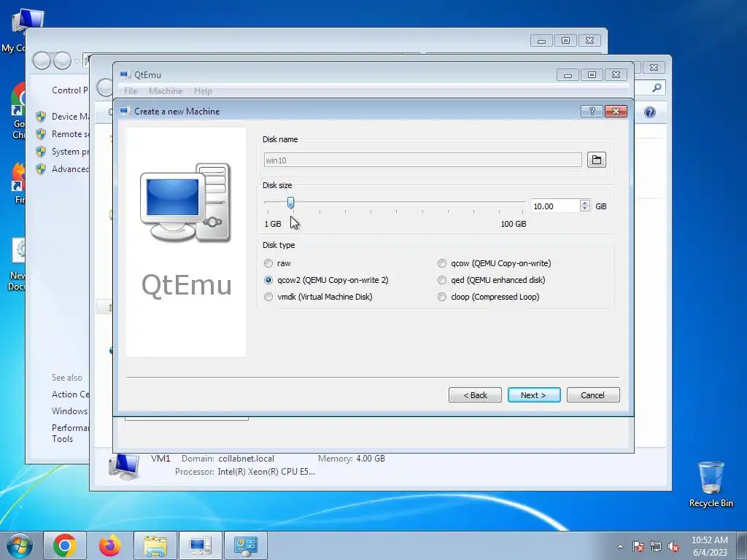Open the QtEmu Machine menu
The width and height of the screenshot is (747, 560).
pyautogui.click(x=166, y=91)
